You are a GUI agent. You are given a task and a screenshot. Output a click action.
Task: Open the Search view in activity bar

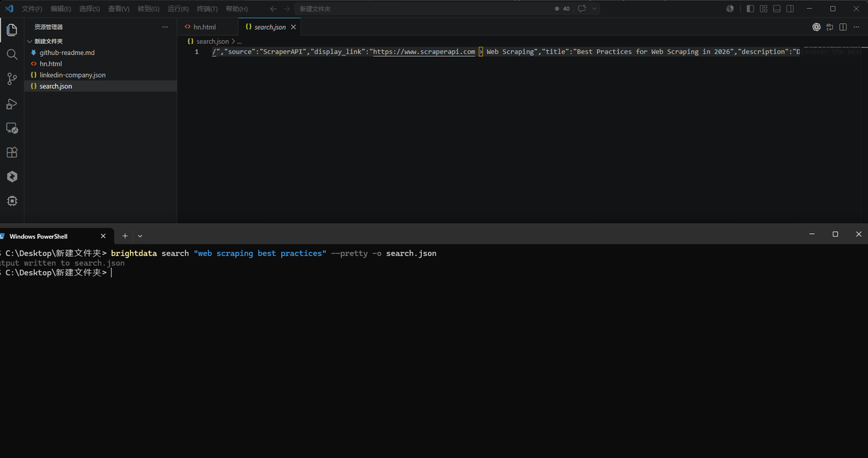tap(12, 54)
